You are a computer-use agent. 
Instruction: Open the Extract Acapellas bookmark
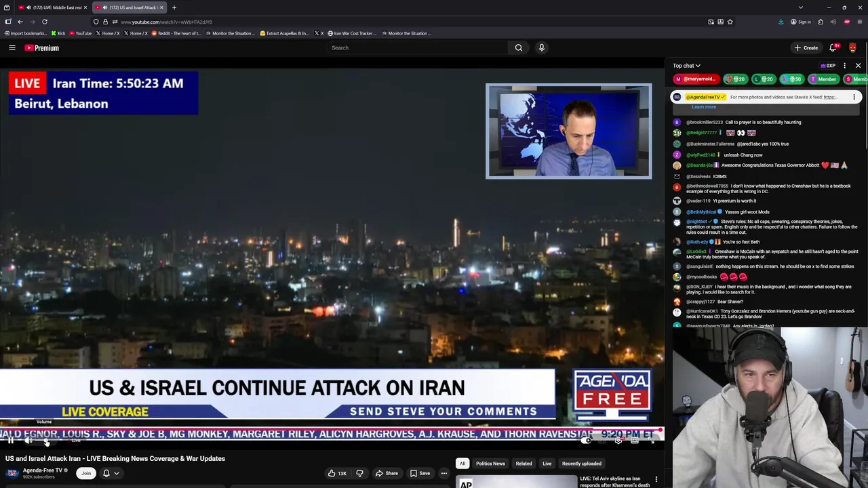pyautogui.click(x=285, y=33)
